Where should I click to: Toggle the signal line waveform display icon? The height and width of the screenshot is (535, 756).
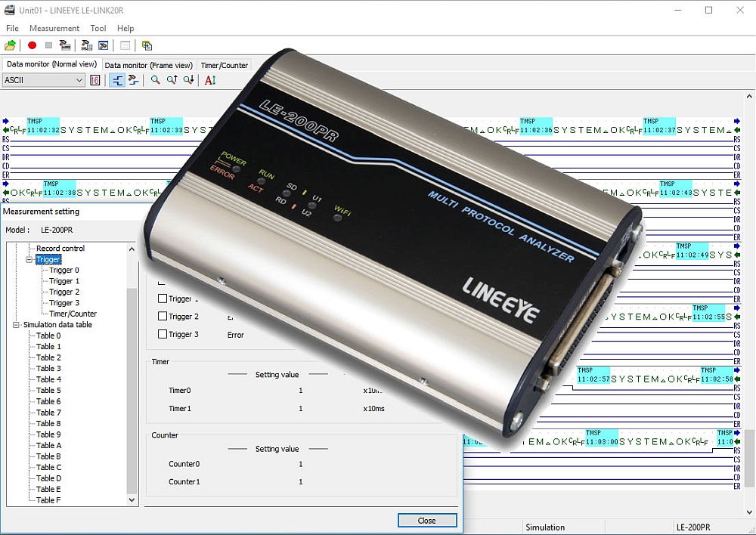116,80
